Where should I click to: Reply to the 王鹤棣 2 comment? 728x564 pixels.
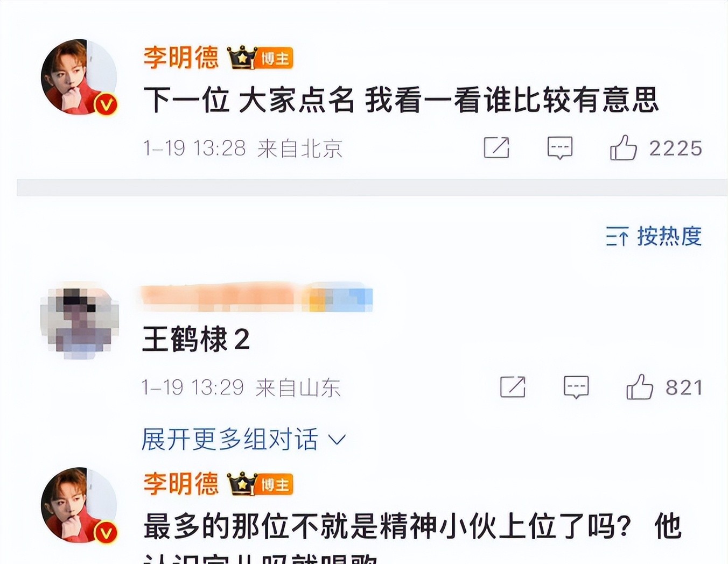tap(576, 387)
